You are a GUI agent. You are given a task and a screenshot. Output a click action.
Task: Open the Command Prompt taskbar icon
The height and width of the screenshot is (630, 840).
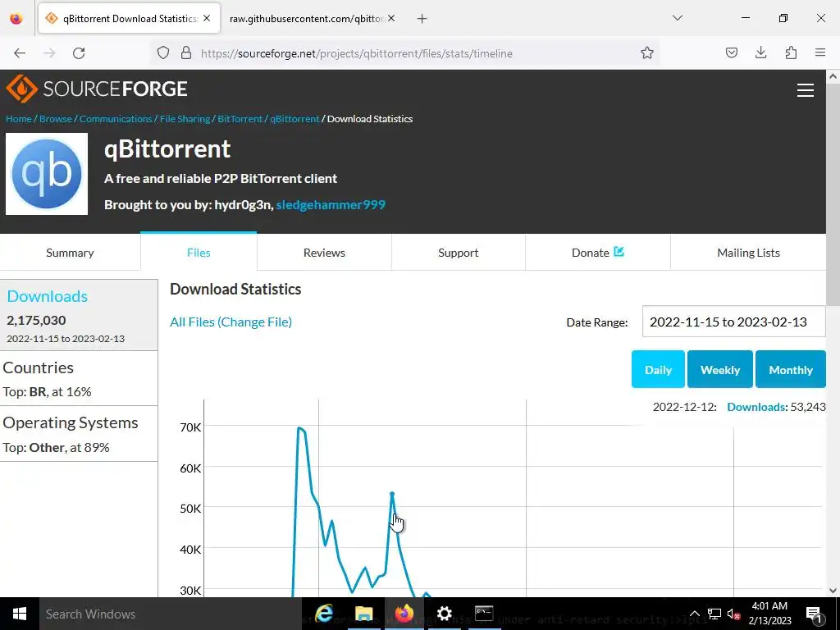(484, 614)
